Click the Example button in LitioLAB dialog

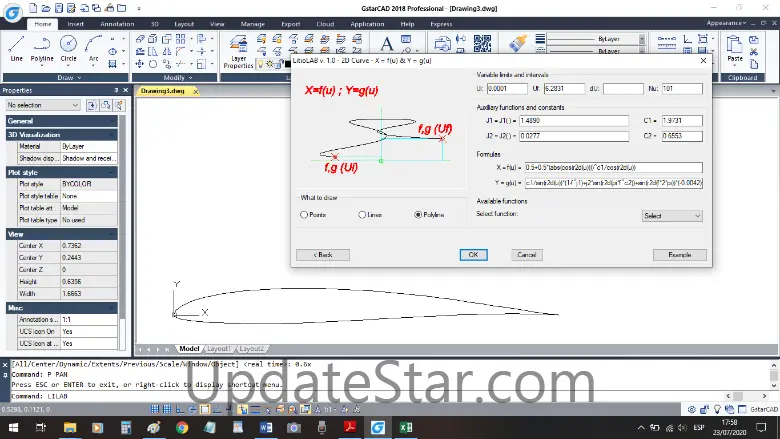coord(680,255)
